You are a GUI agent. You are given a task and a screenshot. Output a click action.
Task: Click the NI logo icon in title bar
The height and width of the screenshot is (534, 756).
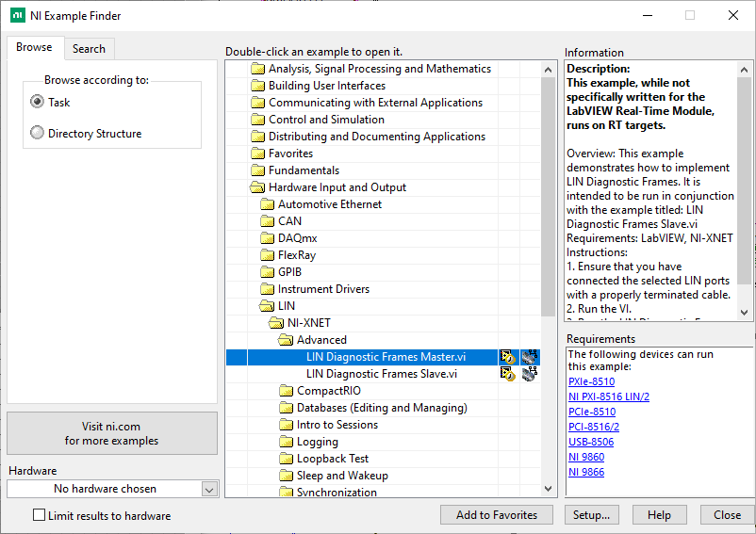(17, 15)
